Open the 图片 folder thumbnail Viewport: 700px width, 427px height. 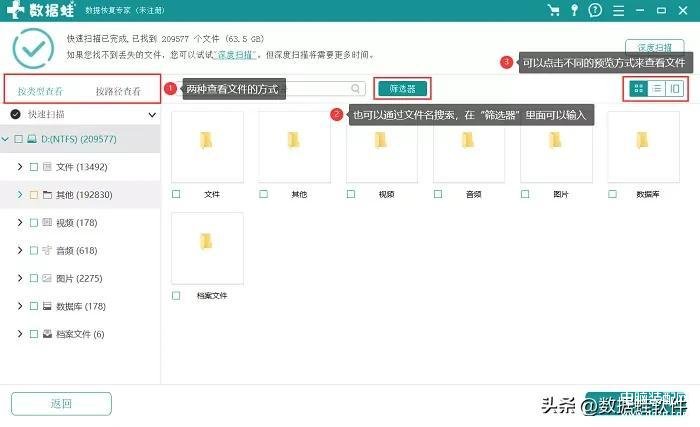pos(556,147)
